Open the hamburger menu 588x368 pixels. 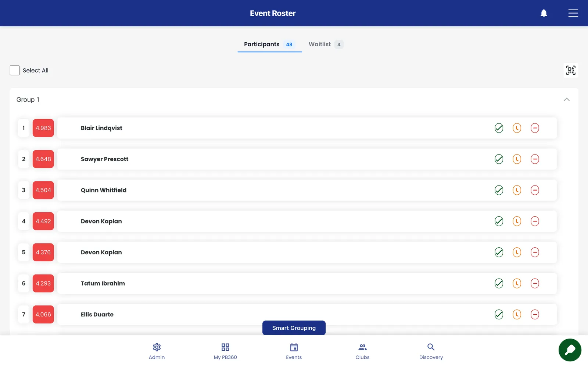pos(573,13)
